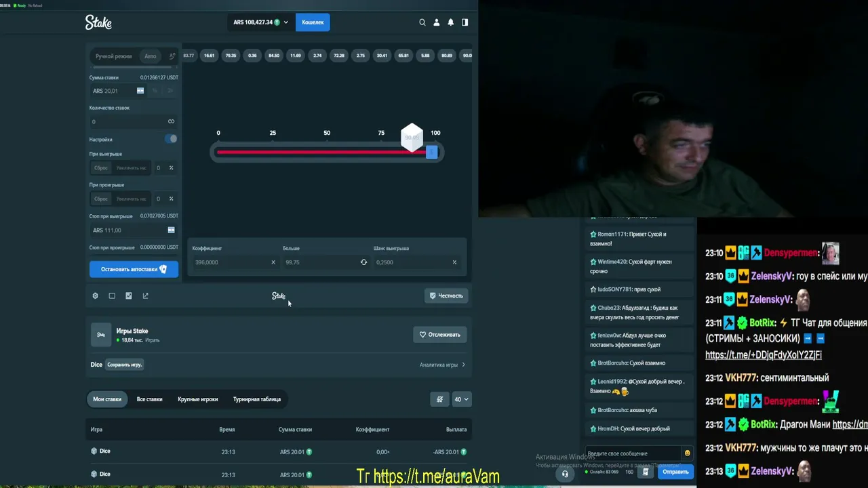Click the advanced strategy icon beside Авто
Viewport: 868px width, 488px height.
point(172,56)
